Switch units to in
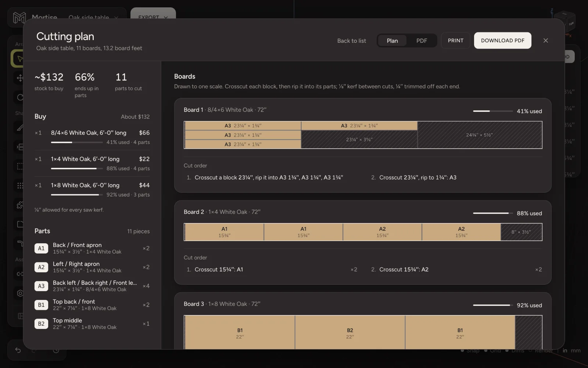588x368 pixels. point(565,350)
